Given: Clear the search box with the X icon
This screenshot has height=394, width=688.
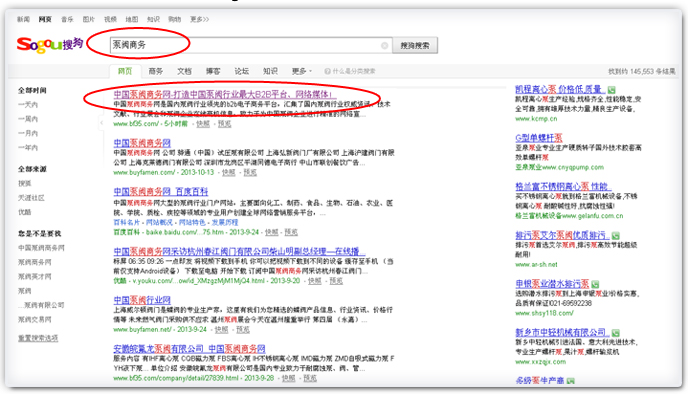Looking at the screenshot, I should [384, 45].
